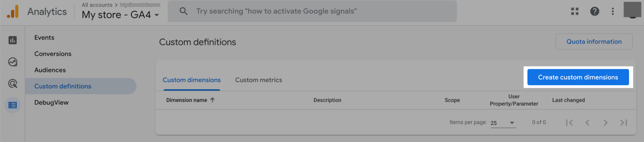This screenshot has height=142, width=644.
Task: Open the Google apps grid icon
Action: [x=575, y=11]
